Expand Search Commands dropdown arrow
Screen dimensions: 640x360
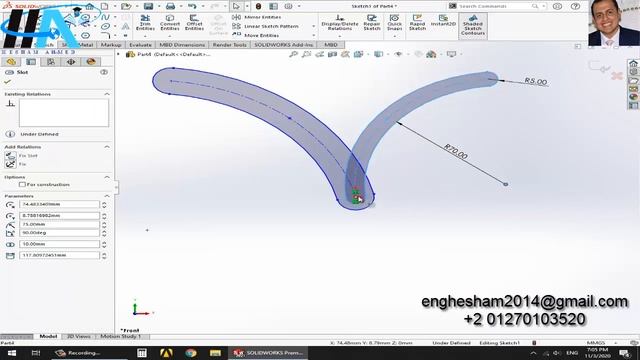(544, 6)
